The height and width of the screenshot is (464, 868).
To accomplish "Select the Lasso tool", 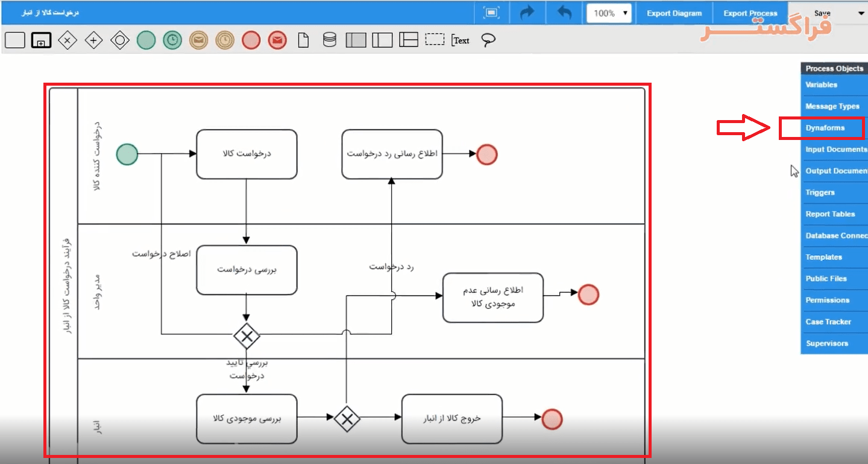I will coord(489,40).
